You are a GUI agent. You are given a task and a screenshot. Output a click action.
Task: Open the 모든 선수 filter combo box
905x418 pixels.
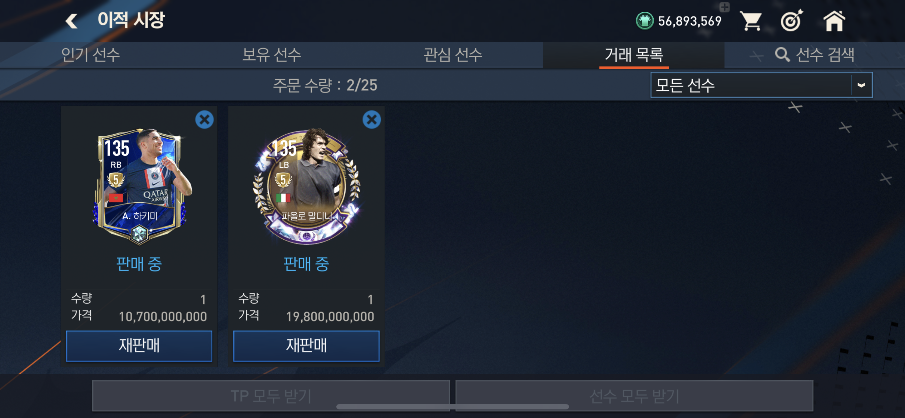(761, 85)
